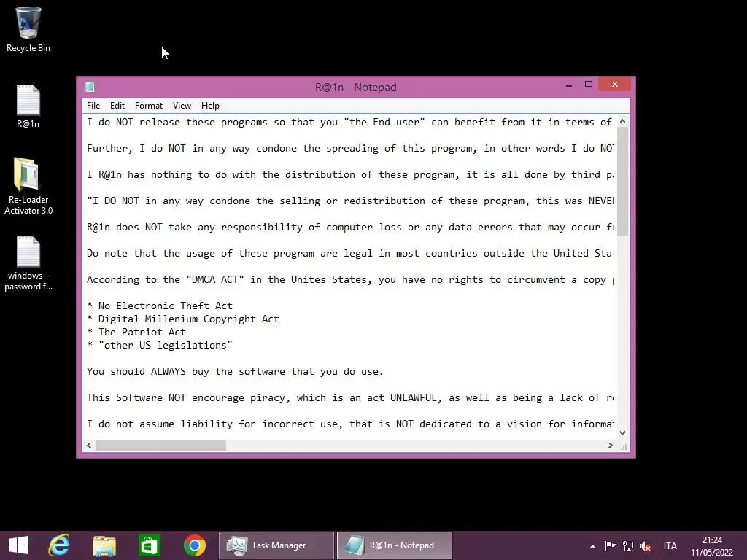The height and width of the screenshot is (560, 747).
Task: Switch to Task Manager in taskbar
Action: pos(276,545)
